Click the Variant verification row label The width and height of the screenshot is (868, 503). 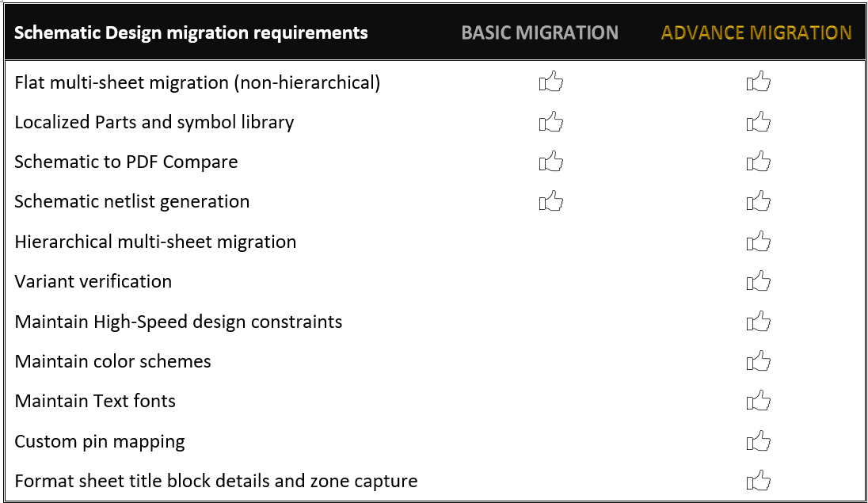(93, 281)
